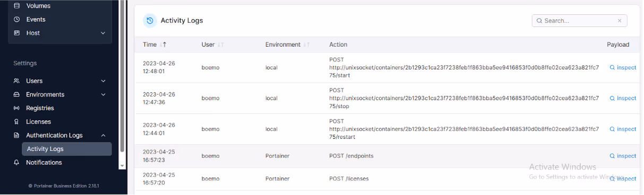Click the Environments drive icon
This screenshot has height=195, width=644.
pos(16,95)
